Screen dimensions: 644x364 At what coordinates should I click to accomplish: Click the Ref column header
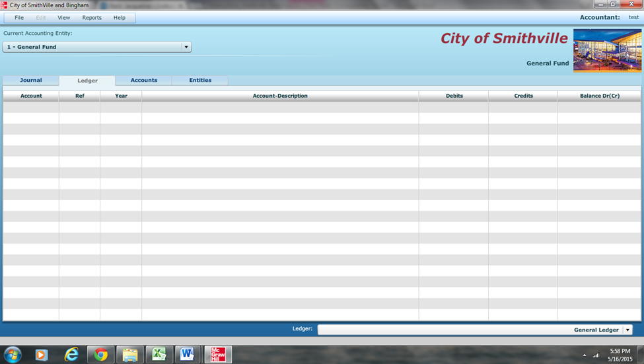(80, 96)
